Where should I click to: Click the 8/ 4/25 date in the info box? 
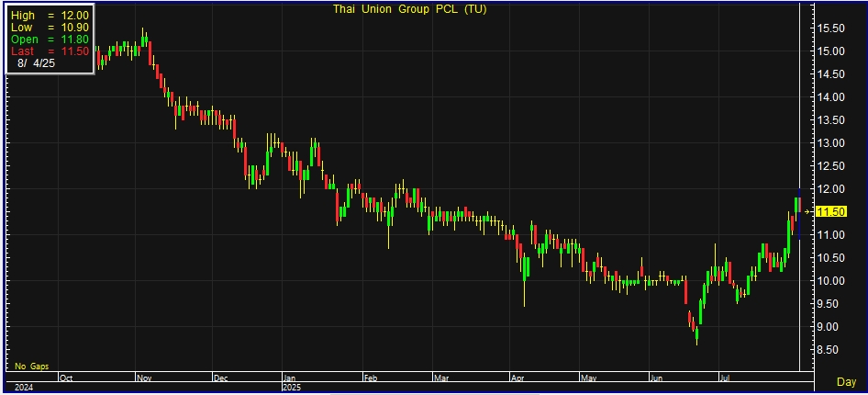tap(36, 63)
